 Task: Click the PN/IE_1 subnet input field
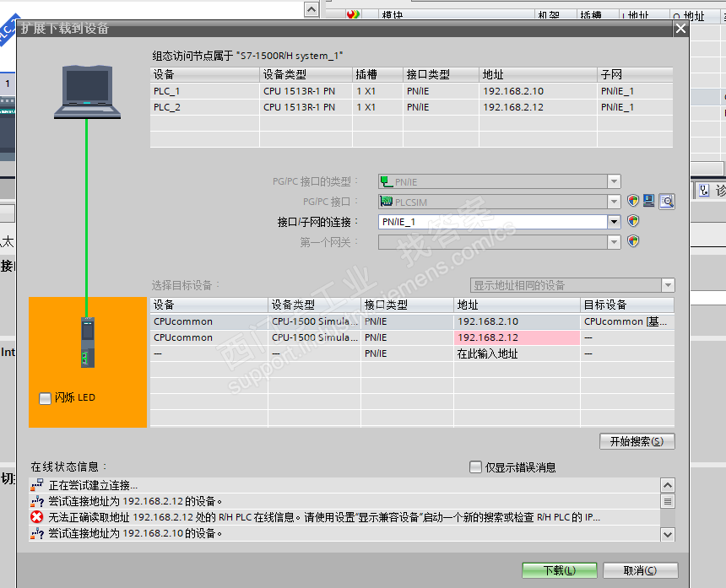tap(493, 222)
